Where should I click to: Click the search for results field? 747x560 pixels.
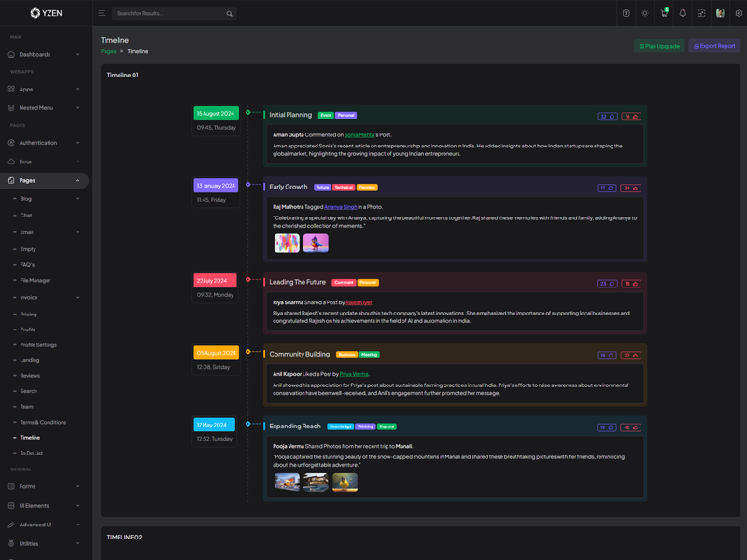pos(168,14)
